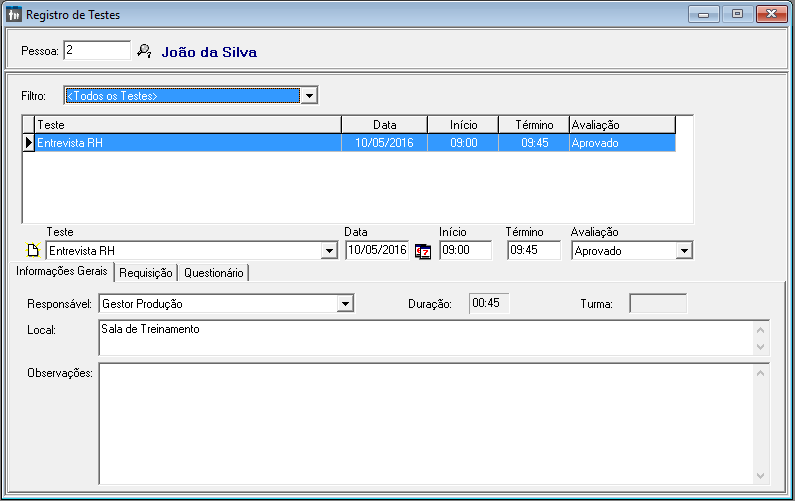The width and height of the screenshot is (795, 501).
Task: Expand the Avaliação dropdown
Action: pos(684,251)
